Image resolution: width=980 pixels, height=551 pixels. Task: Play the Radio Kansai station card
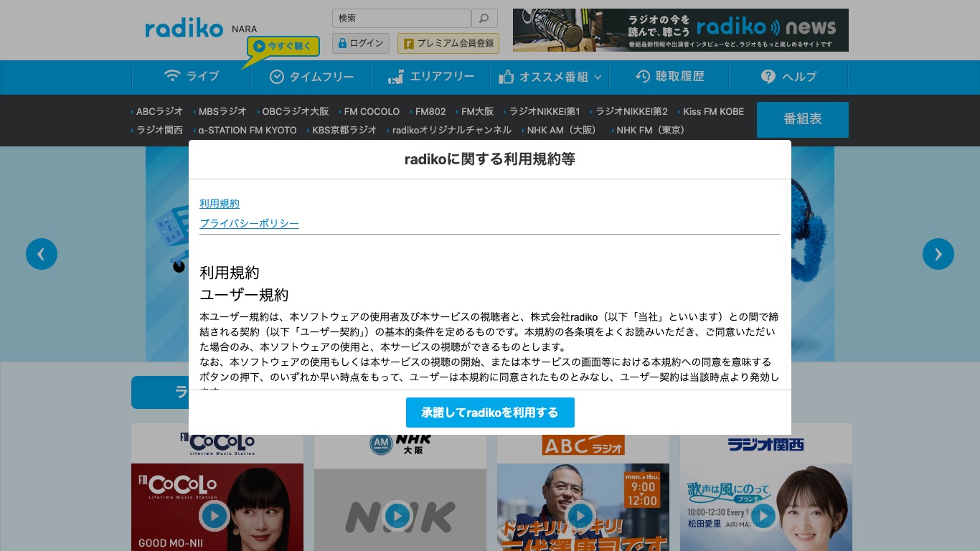763,515
